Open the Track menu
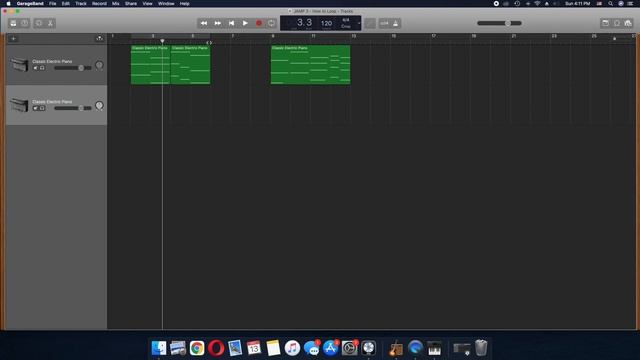 point(81,3)
